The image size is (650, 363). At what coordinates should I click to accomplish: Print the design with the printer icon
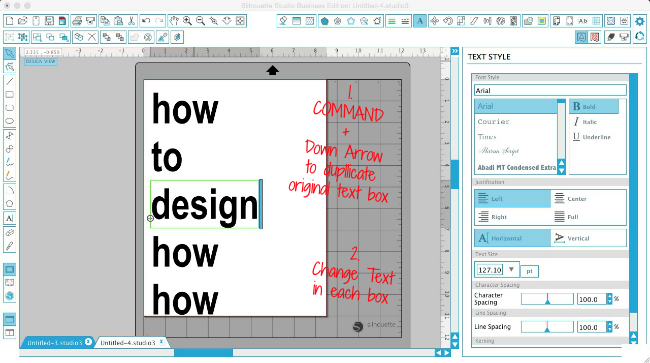coord(77,21)
